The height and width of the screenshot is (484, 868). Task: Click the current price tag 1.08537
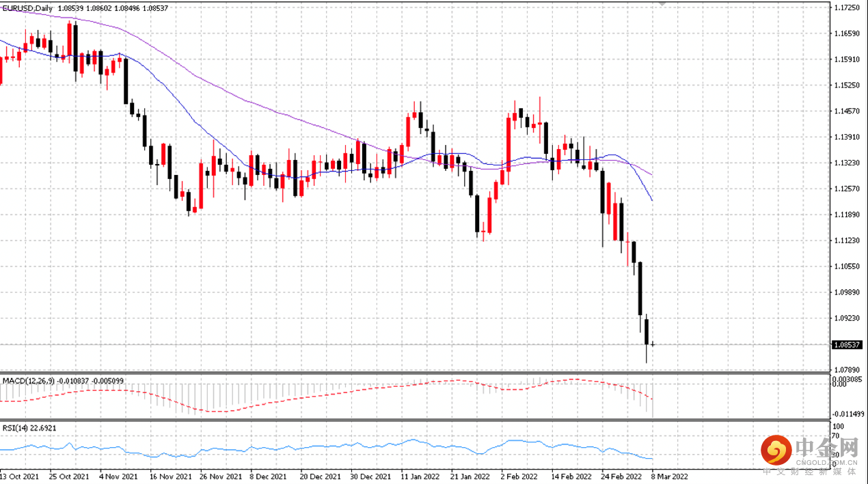tap(847, 345)
